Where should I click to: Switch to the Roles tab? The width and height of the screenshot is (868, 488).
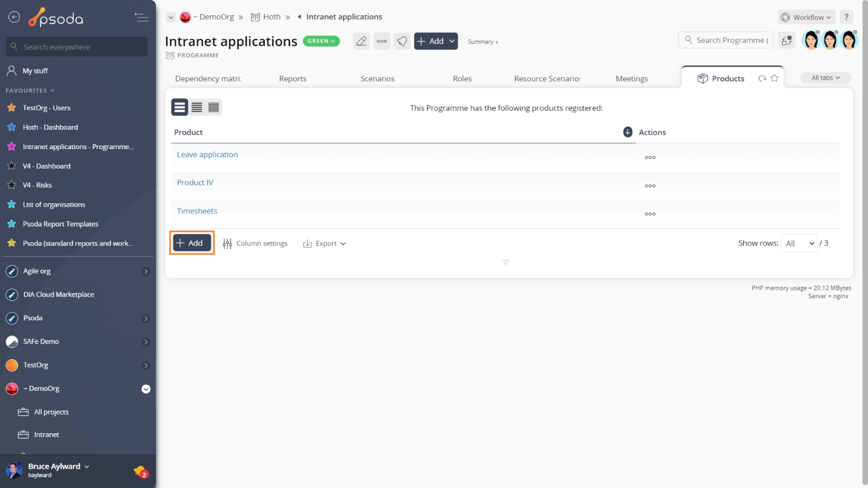click(x=462, y=79)
